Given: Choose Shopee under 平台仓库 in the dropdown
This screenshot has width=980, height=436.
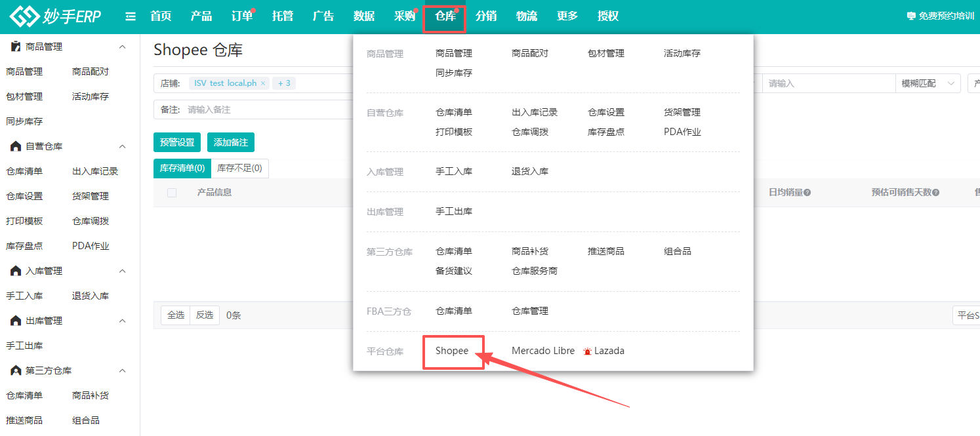Looking at the screenshot, I should tap(452, 351).
